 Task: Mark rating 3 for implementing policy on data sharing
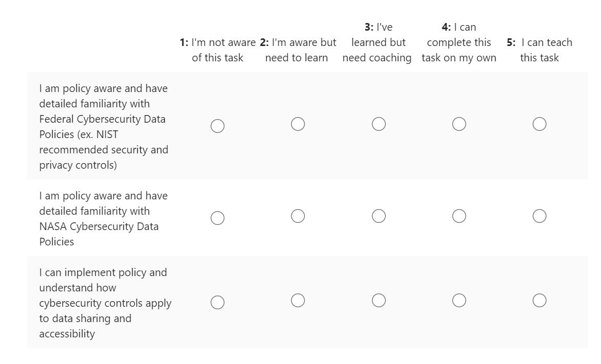point(379,301)
